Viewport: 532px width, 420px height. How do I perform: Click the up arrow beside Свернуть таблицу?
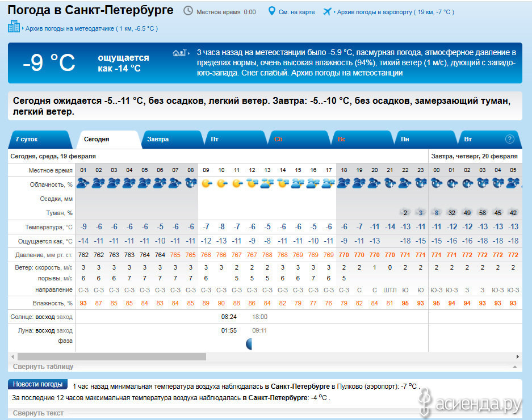[515, 367]
